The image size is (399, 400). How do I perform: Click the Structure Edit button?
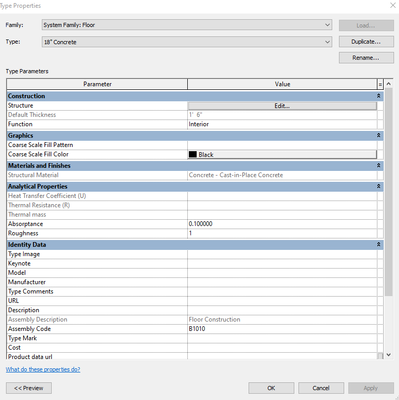pyautogui.click(x=282, y=106)
